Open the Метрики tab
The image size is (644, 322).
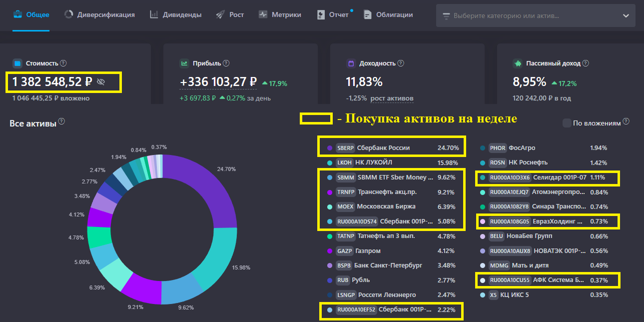(280, 15)
